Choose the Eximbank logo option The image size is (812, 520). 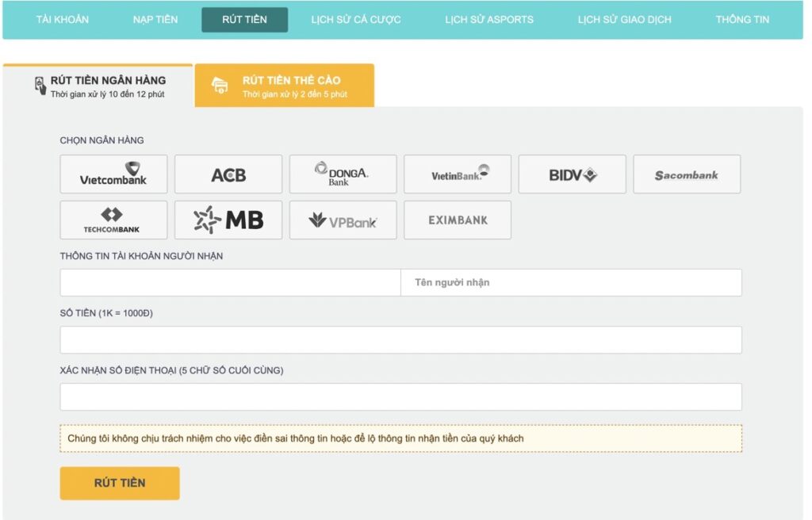pyautogui.click(x=458, y=220)
